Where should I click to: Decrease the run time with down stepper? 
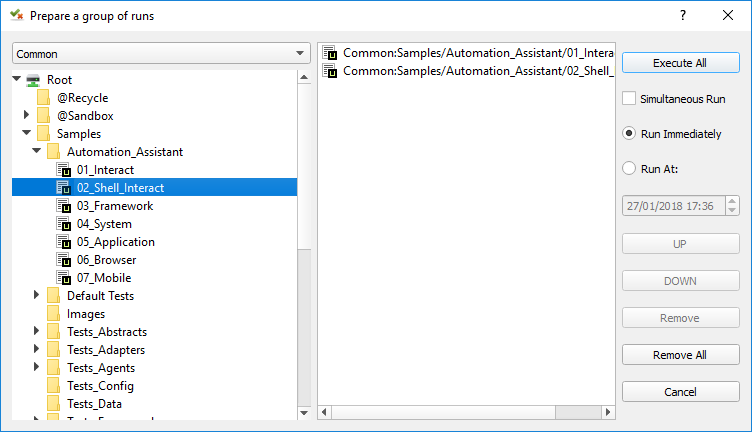point(732,210)
